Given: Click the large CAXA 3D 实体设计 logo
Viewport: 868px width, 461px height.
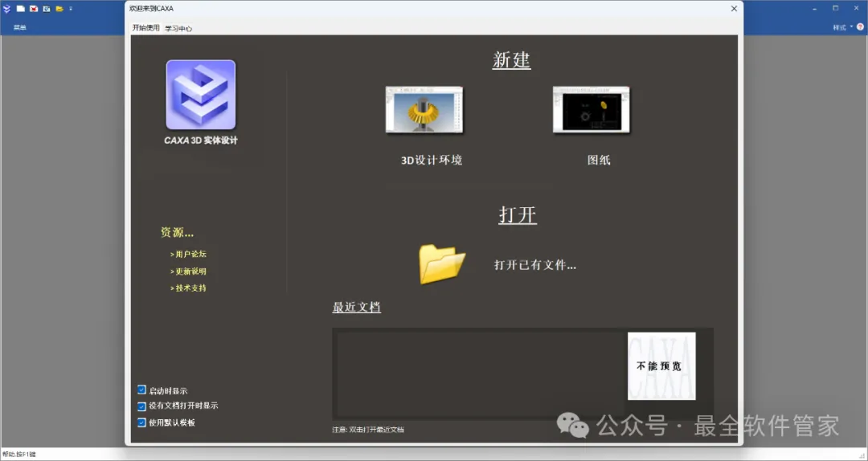Looking at the screenshot, I should [201, 95].
